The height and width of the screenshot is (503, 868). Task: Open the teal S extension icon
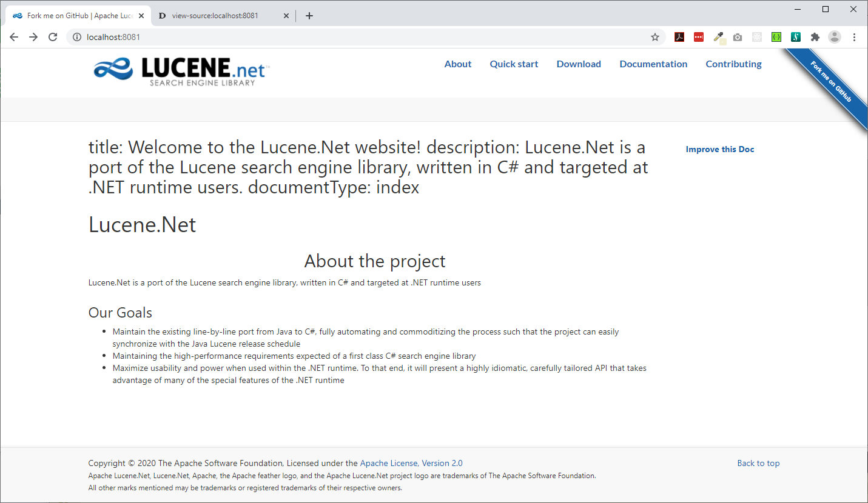(x=796, y=37)
